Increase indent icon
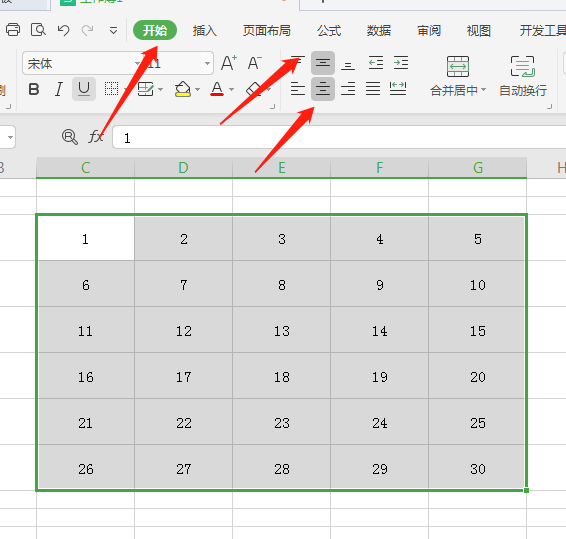The width and height of the screenshot is (566, 539). click(401, 63)
